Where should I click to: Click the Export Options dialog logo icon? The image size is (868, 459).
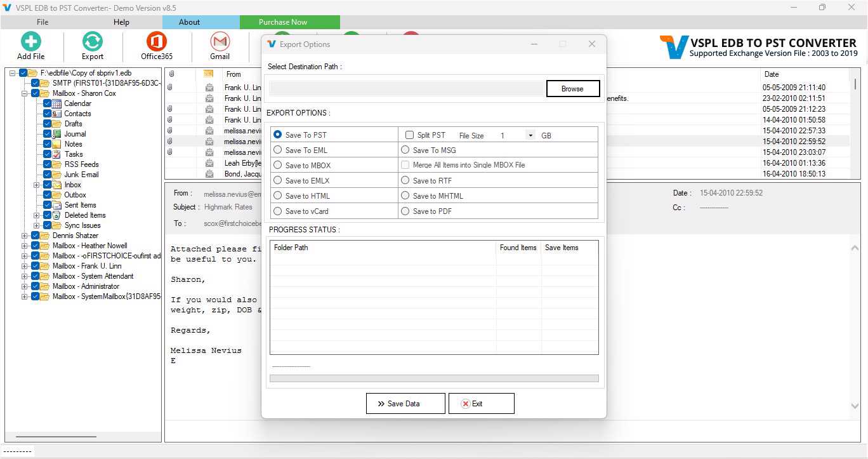[x=272, y=44]
